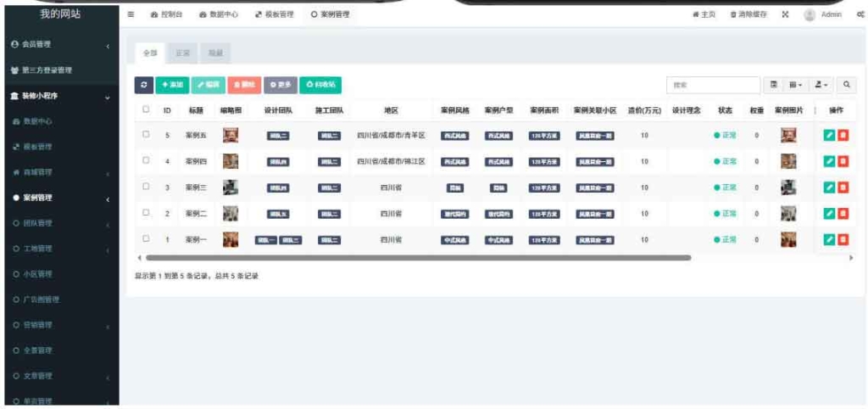Open case picture thumbnail in row 案例一
This screenshot has height=409, width=868.
point(788,239)
